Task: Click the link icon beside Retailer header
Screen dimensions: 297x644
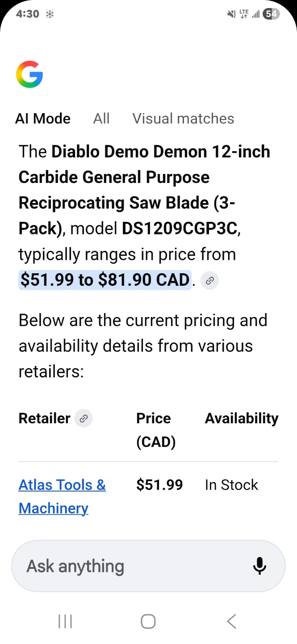Action: point(84,419)
